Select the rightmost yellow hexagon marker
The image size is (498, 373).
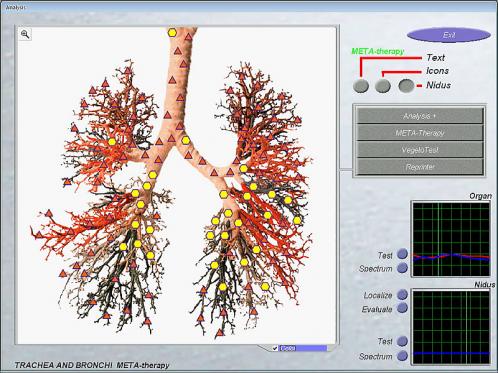tap(297, 220)
